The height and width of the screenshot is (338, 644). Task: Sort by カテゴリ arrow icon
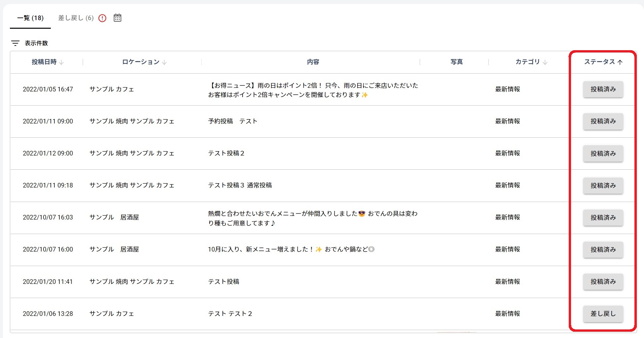click(x=545, y=62)
